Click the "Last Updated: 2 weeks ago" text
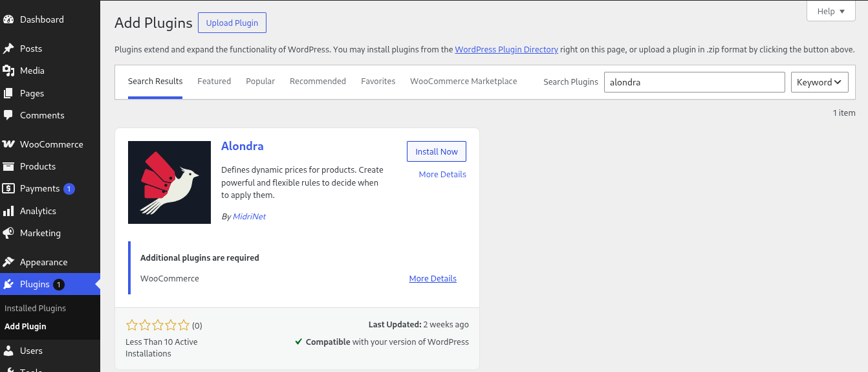The height and width of the screenshot is (372, 868). pyautogui.click(x=418, y=325)
